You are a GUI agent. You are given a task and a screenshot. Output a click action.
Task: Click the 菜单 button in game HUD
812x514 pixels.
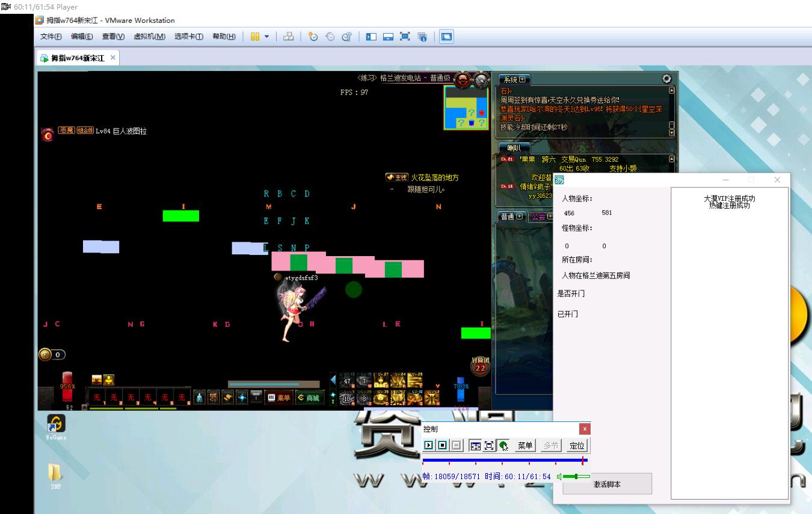(x=280, y=398)
